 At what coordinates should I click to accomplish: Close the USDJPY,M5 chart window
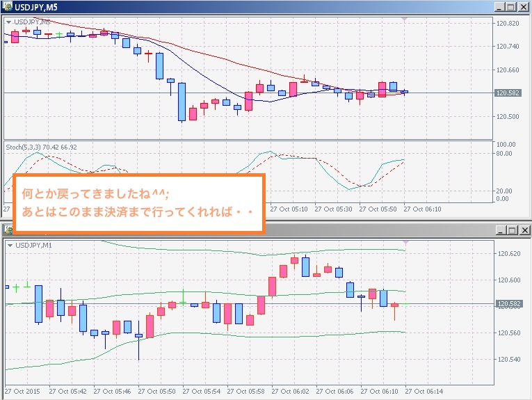click(523, 6)
